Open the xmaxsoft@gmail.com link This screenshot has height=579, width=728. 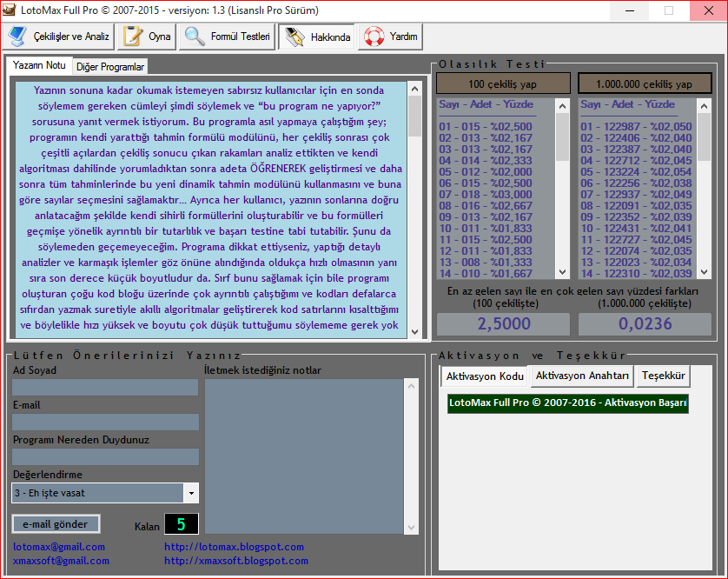pyautogui.click(x=62, y=561)
